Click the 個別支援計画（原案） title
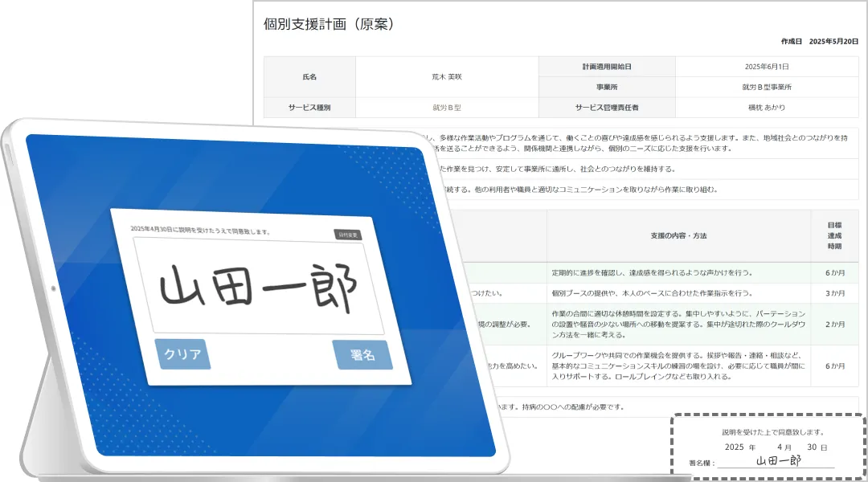 click(329, 24)
